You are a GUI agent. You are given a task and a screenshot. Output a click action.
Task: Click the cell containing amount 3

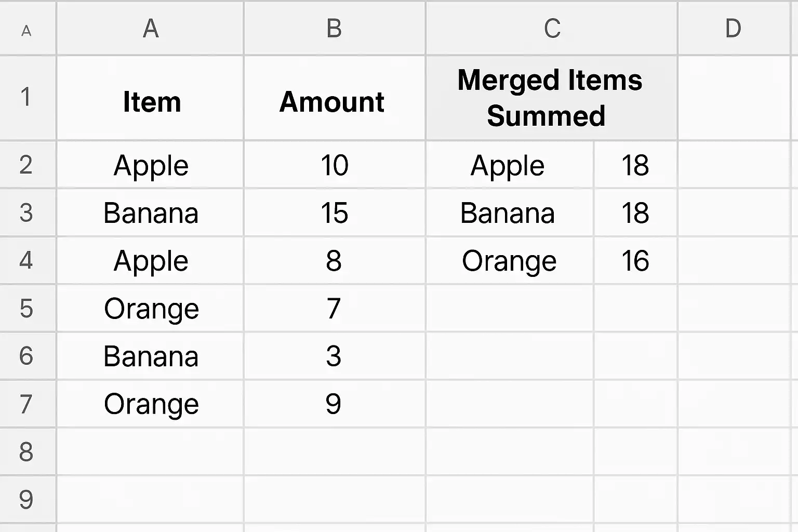[x=334, y=356]
